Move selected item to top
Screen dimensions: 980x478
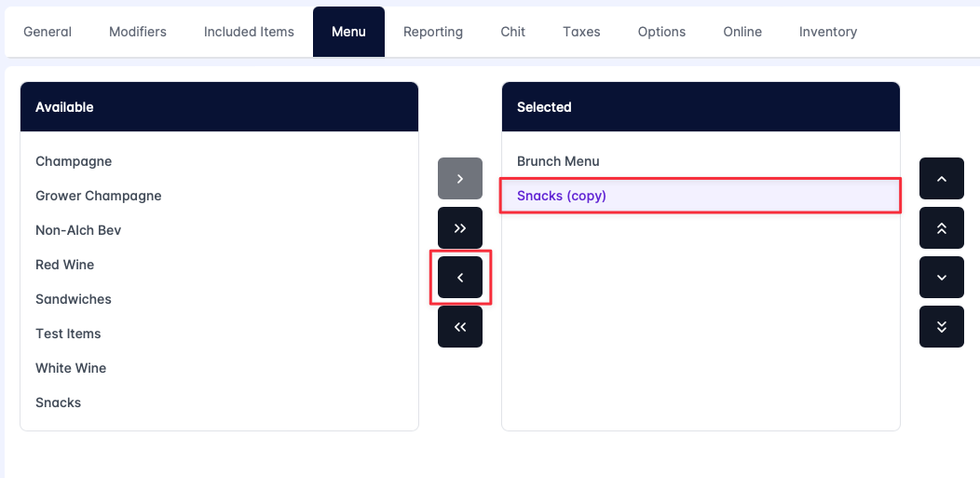tap(941, 227)
